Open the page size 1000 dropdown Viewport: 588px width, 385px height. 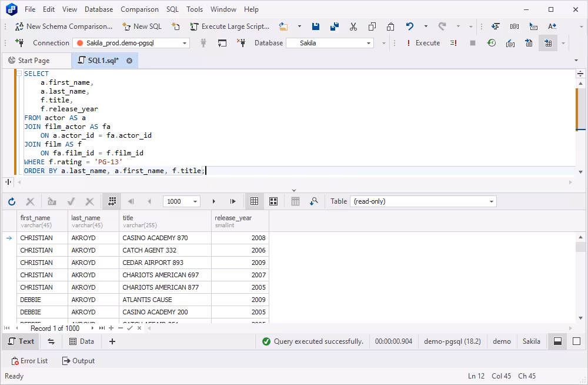(195, 202)
